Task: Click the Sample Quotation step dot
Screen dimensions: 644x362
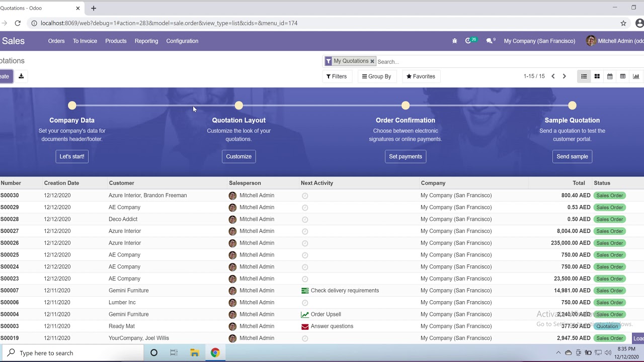Action: click(572, 106)
